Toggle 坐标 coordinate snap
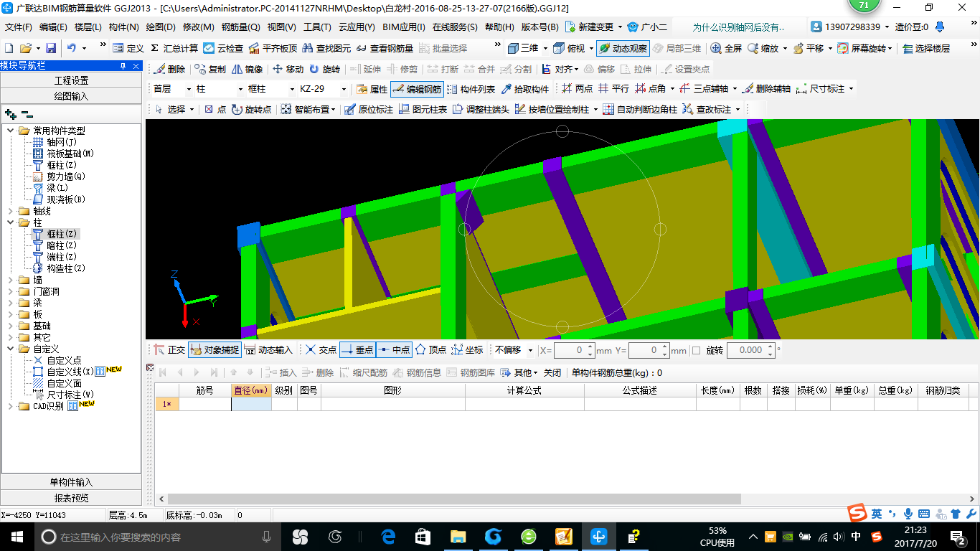980x551 pixels. click(467, 349)
